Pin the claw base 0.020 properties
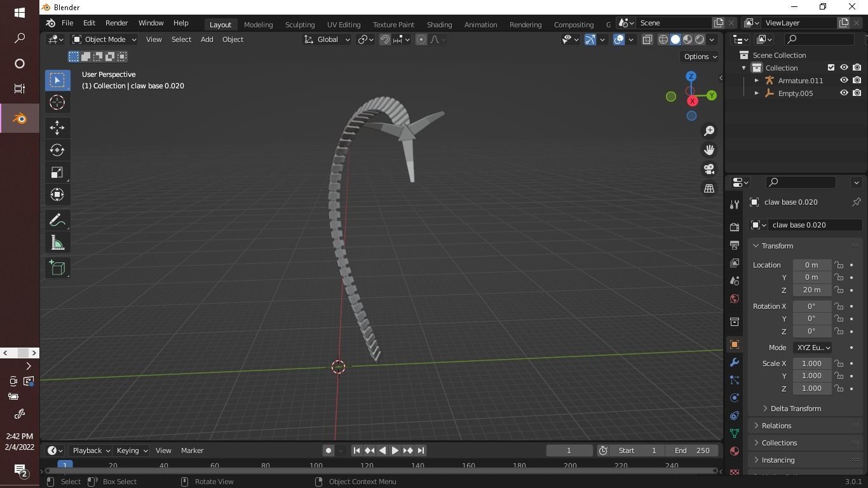 856,202
